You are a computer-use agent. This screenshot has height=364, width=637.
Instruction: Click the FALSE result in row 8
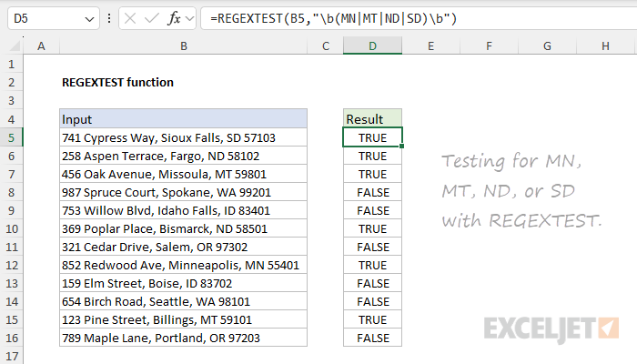372,192
